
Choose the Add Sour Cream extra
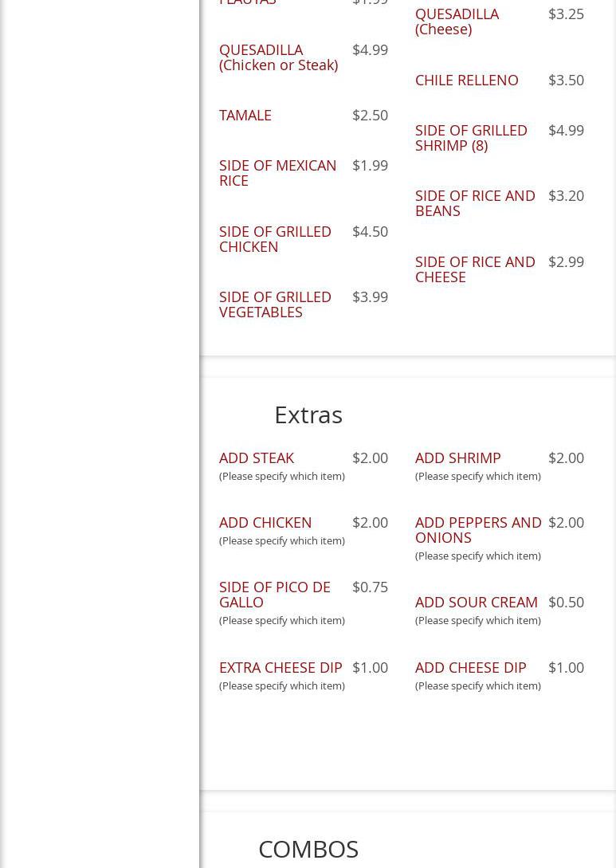coord(476,602)
